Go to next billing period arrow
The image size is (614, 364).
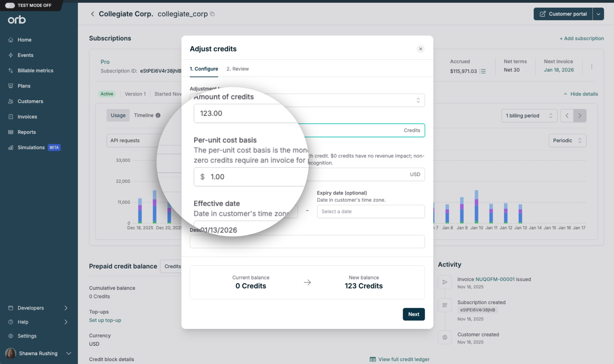[580, 116]
